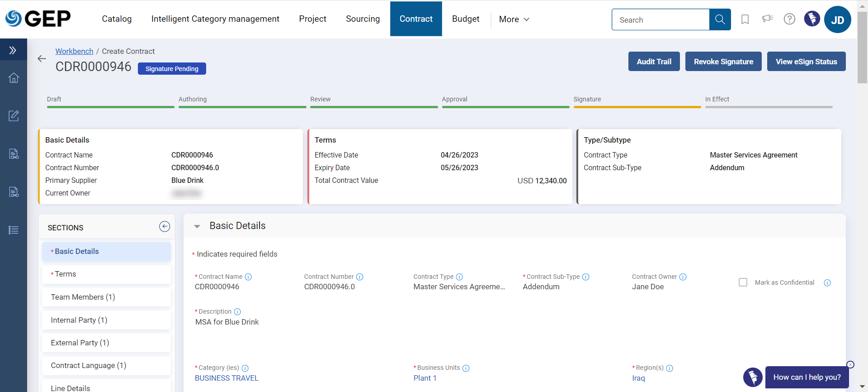Open the announcements megaphone icon
This screenshot has height=392, width=868.
(x=767, y=19)
